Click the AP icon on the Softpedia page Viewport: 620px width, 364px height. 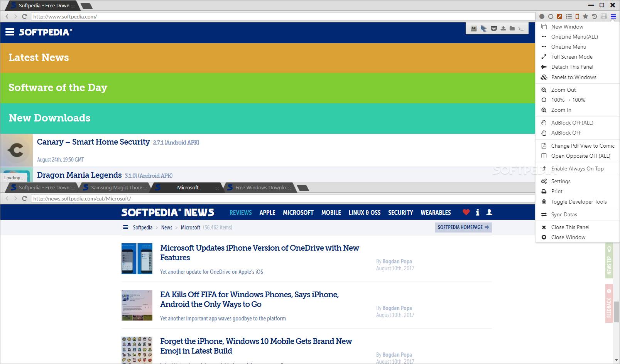(473, 29)
